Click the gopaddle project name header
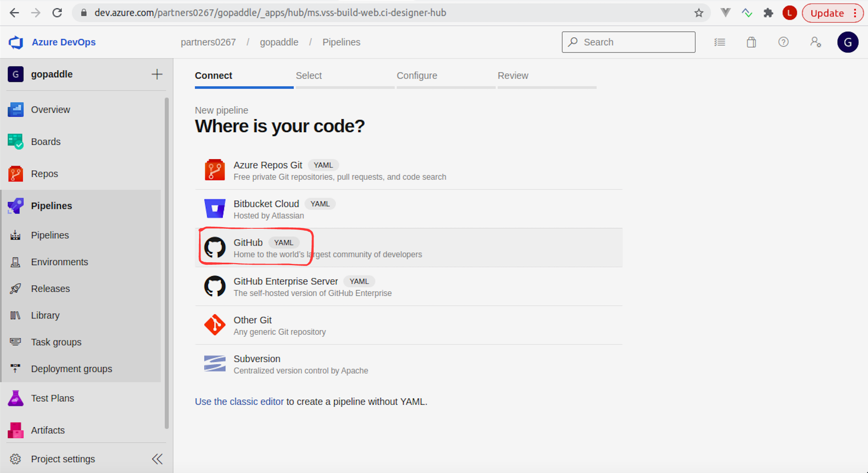 52,74
